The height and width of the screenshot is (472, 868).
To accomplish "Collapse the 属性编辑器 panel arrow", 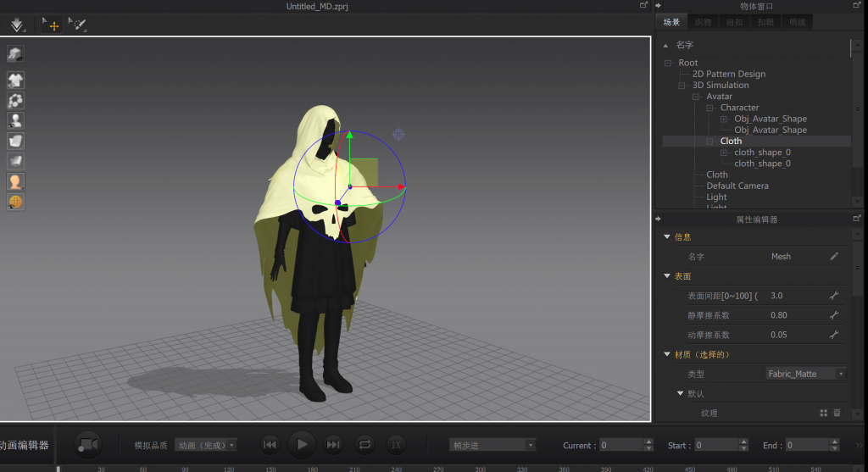I will tap(658, 219).
